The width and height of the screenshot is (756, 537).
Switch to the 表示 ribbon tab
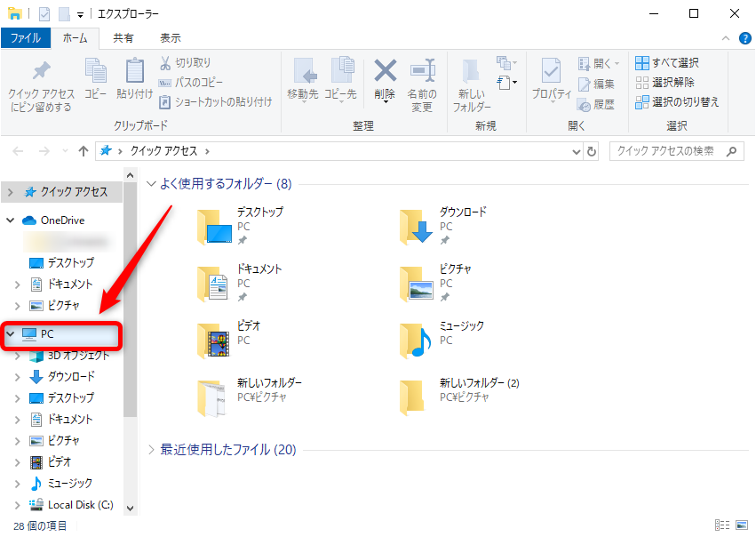pos(170,37)
